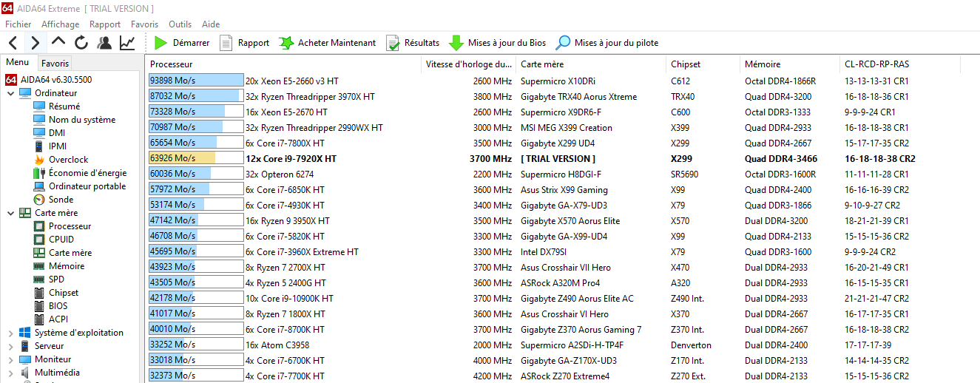Image resolution: width=980 pixels, height=383 pixels.
Task: Open the Overclock tree item
Action: (68, 160)
